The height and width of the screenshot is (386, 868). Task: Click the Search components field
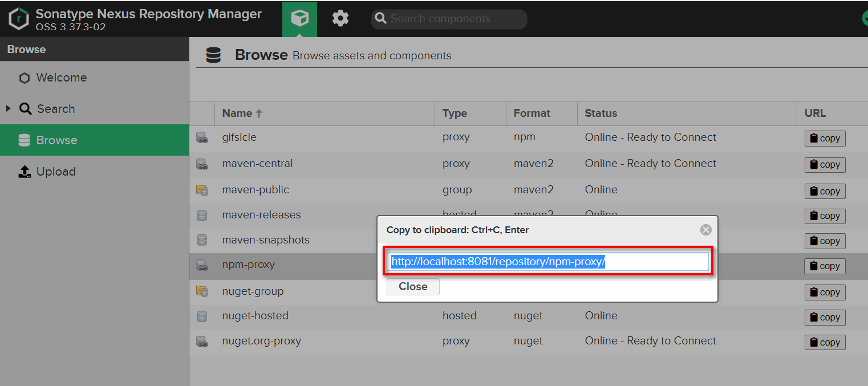click(x=449, y=19)
